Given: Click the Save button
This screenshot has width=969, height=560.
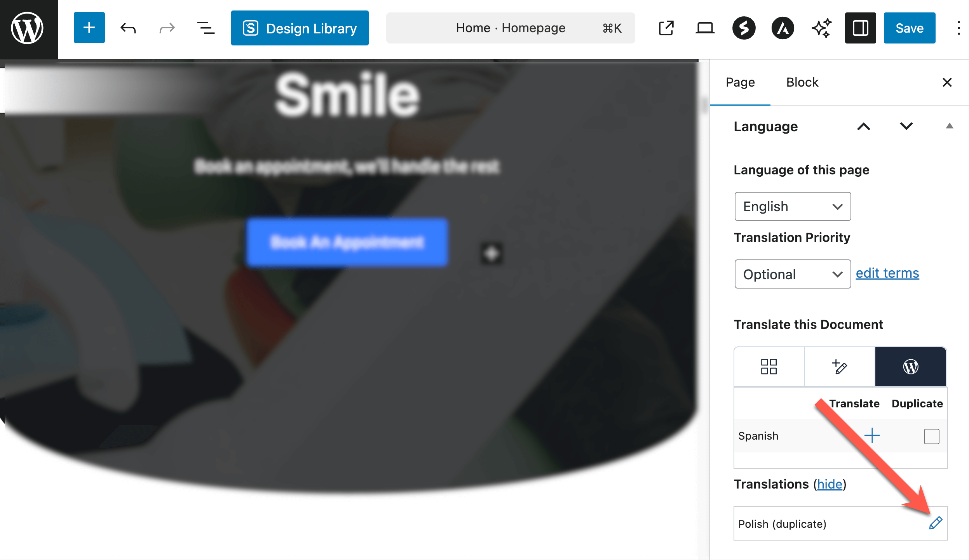Looking at the screenshot, I should pos(909,28).
